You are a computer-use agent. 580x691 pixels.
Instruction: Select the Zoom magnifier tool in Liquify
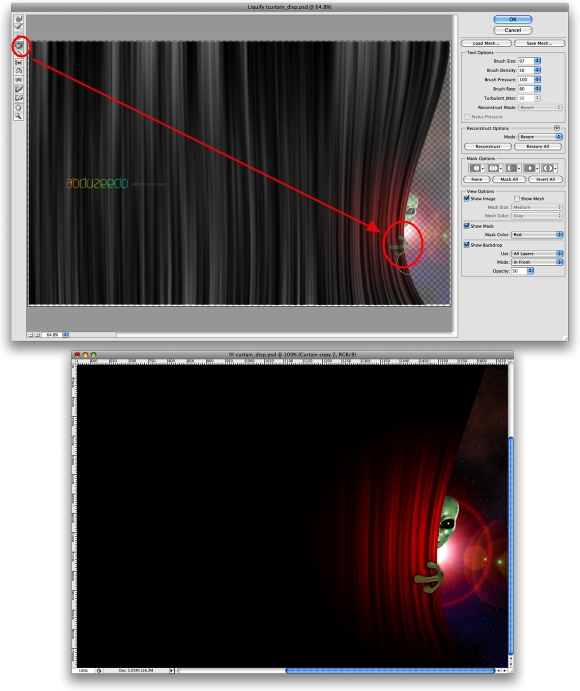pyautogui.click(x=19, y=116)
